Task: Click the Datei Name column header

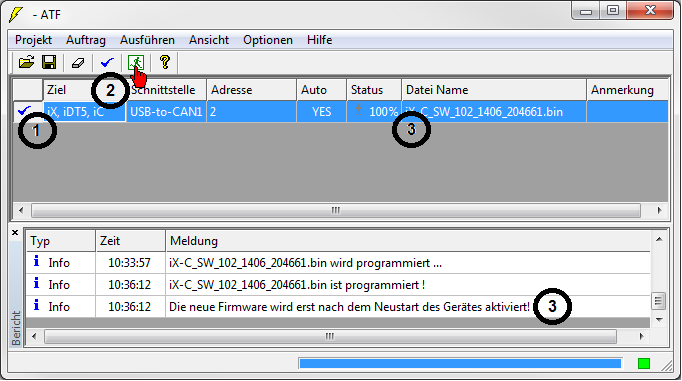Action: 494,90
